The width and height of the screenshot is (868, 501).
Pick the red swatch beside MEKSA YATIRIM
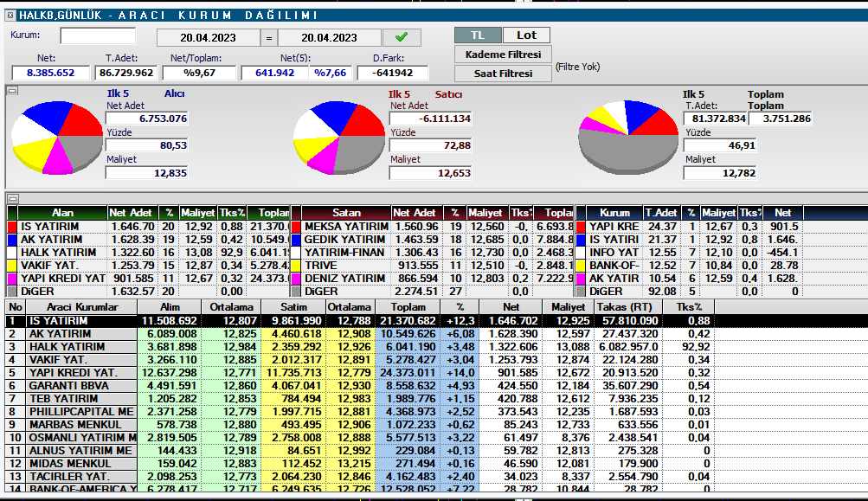(296, 227)
